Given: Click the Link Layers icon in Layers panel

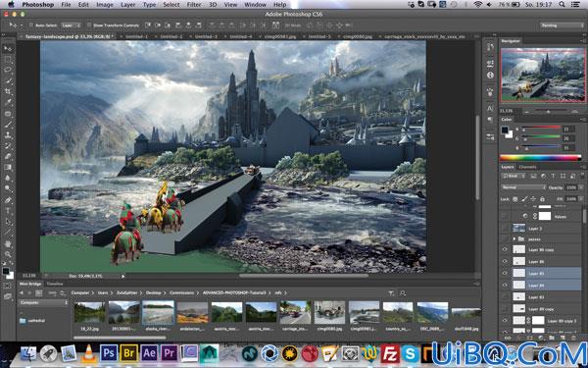Looking at the screenshot, I should click(x=508, y=338).
